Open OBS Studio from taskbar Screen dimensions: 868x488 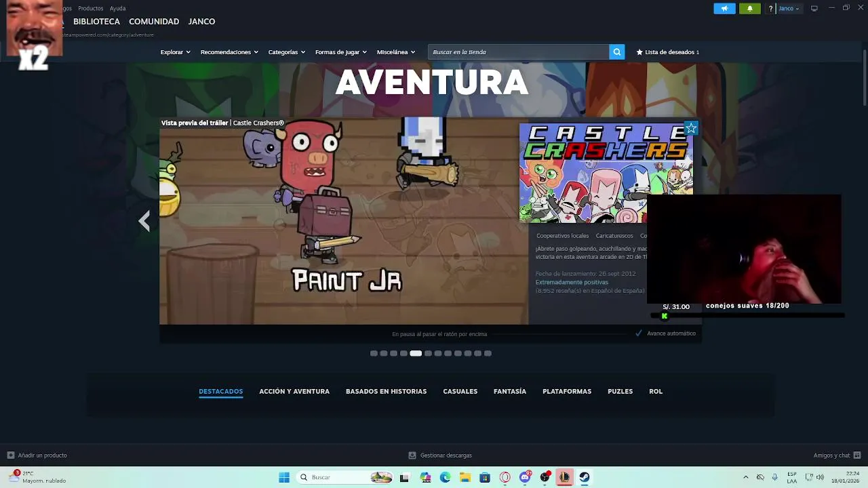[545, 477]
